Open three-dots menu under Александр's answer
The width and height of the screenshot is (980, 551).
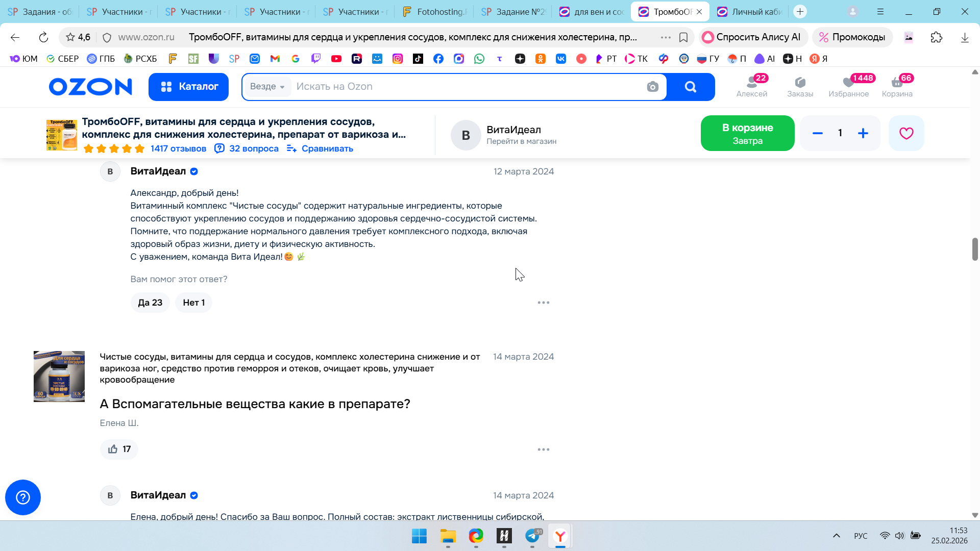543,303
